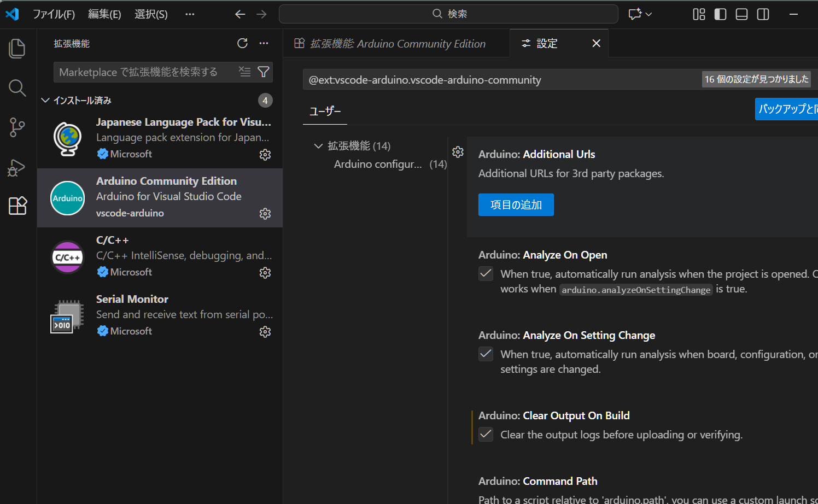Screen dimensions: 818x504
Task: Toggle the Analyze On Open checkbox
Action: [x=486, y=274]
